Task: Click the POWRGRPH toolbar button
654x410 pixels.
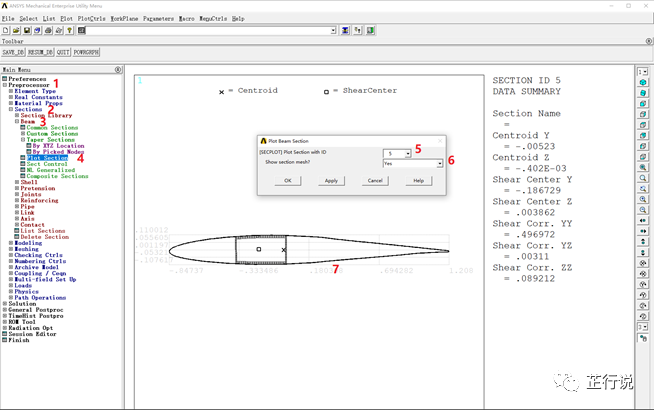Action: 86,52
